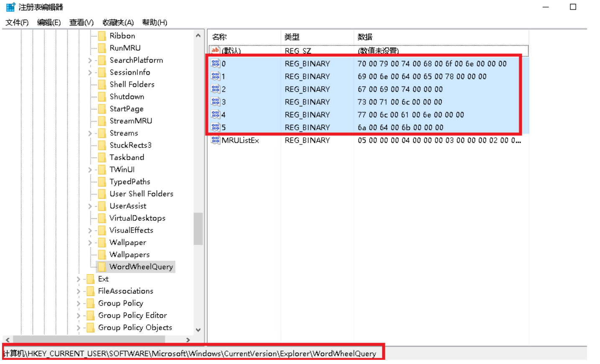Expand the FileAssociations key

tap(78, 291)
